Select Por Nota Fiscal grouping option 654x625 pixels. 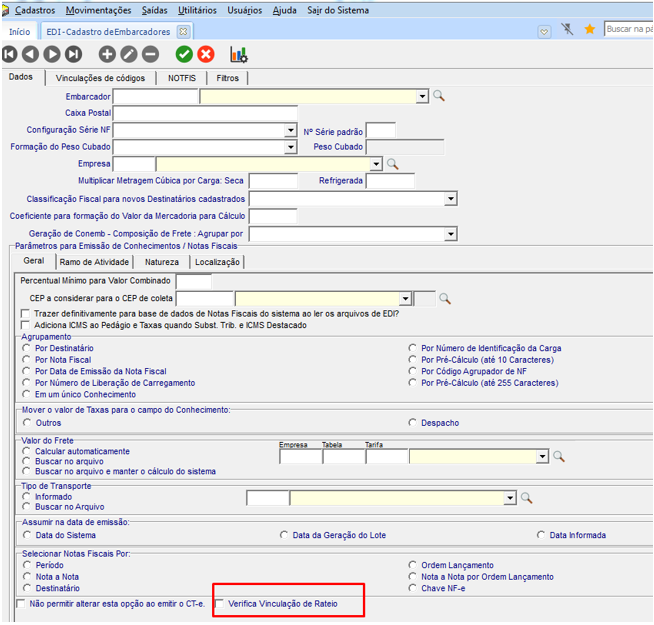26,359
